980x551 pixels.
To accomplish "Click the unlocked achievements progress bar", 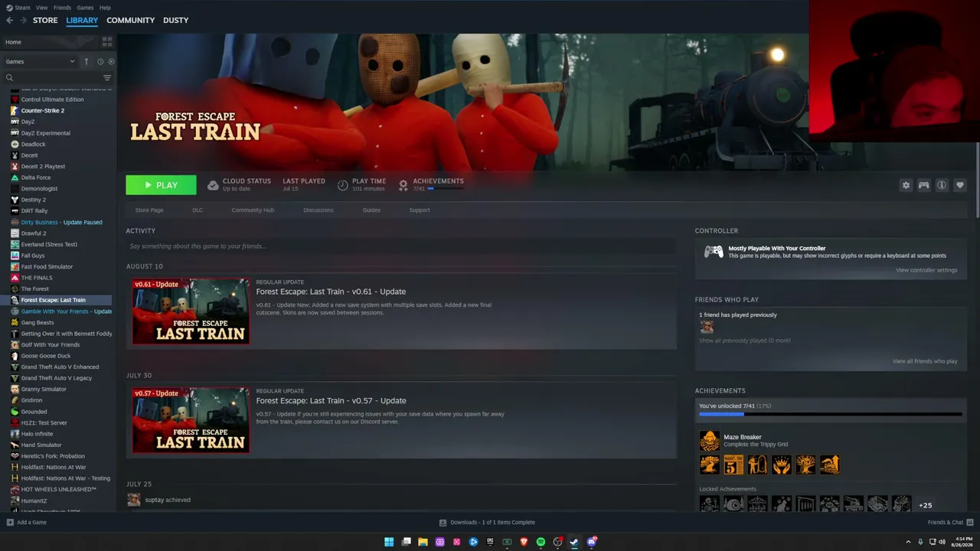I will tap(831, 414).
